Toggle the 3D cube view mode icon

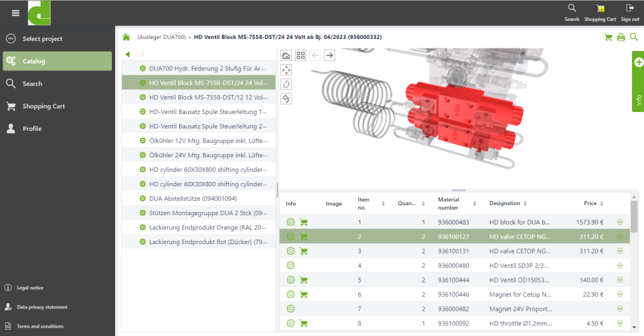(x=286, y=84)
